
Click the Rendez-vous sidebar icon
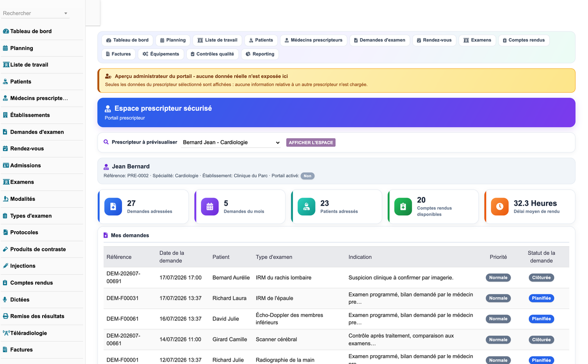(x=5, y=148)
